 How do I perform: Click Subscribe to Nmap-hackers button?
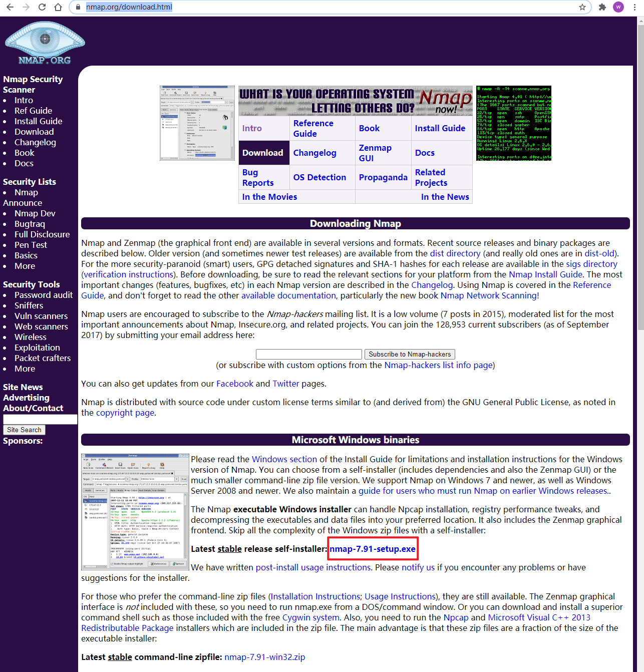click(410, 354)
